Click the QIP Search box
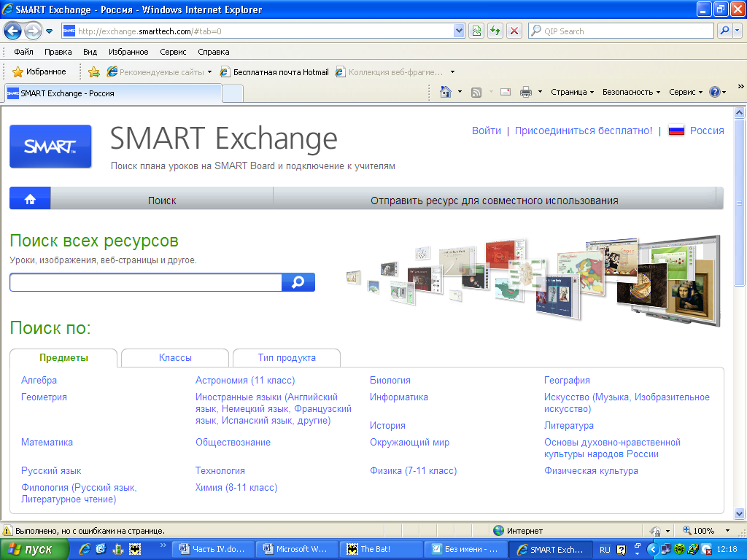This screenshot has height=560, width=747. tap(621, 31)
